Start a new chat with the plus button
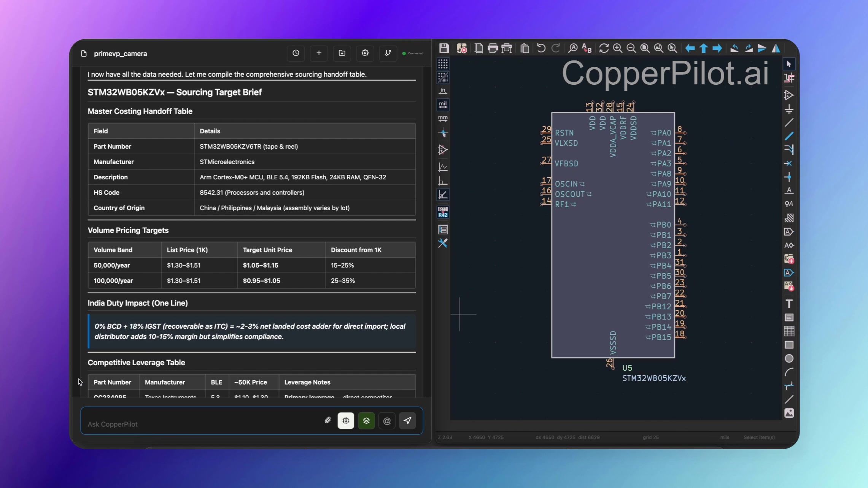Screen dimensions: 868x488 click(319, 53)
